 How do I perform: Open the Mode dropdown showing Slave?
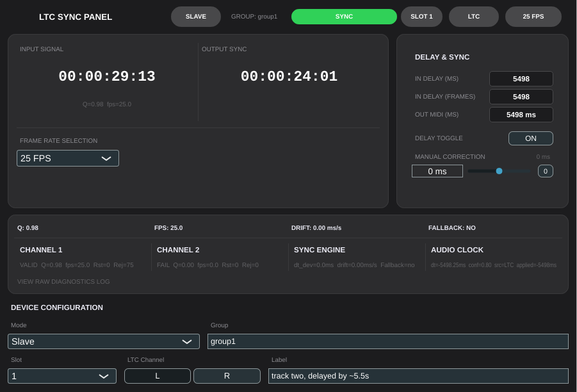pyautogui.click(x=104, y=341)
